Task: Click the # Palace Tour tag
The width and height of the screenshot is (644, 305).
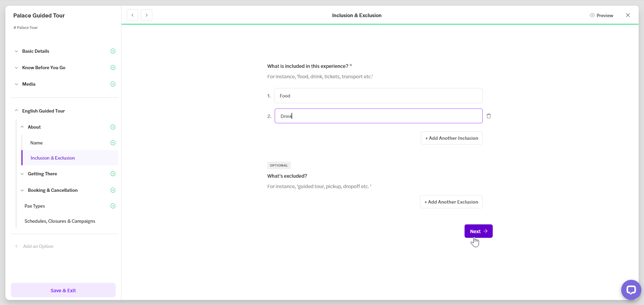Action: (x=25, y=28)
